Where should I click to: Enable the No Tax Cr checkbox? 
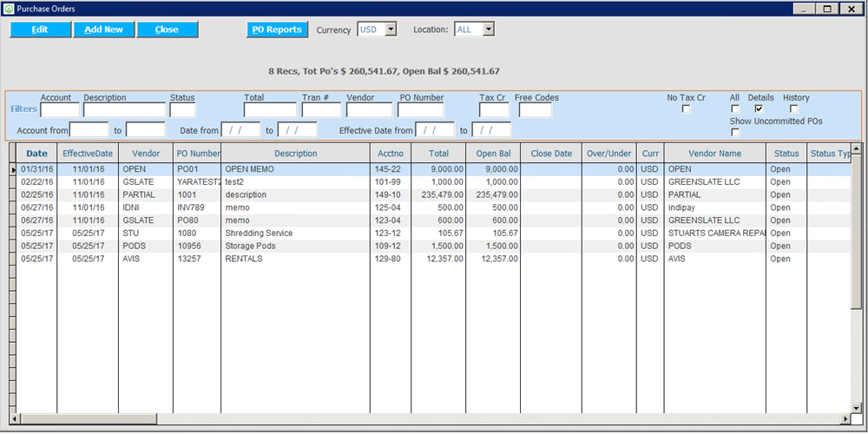point(686,109)
